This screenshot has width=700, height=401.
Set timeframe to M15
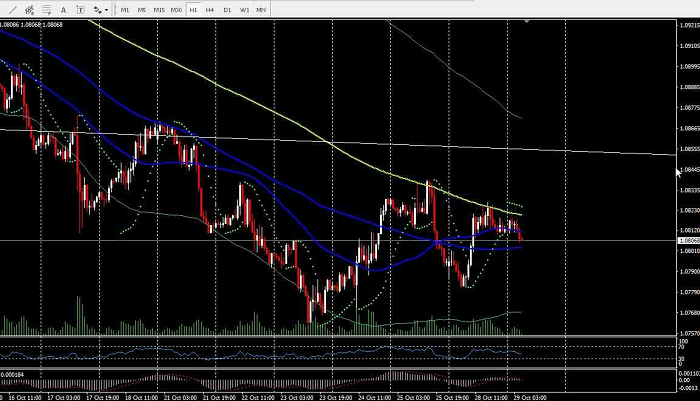(x=159, y=9)
